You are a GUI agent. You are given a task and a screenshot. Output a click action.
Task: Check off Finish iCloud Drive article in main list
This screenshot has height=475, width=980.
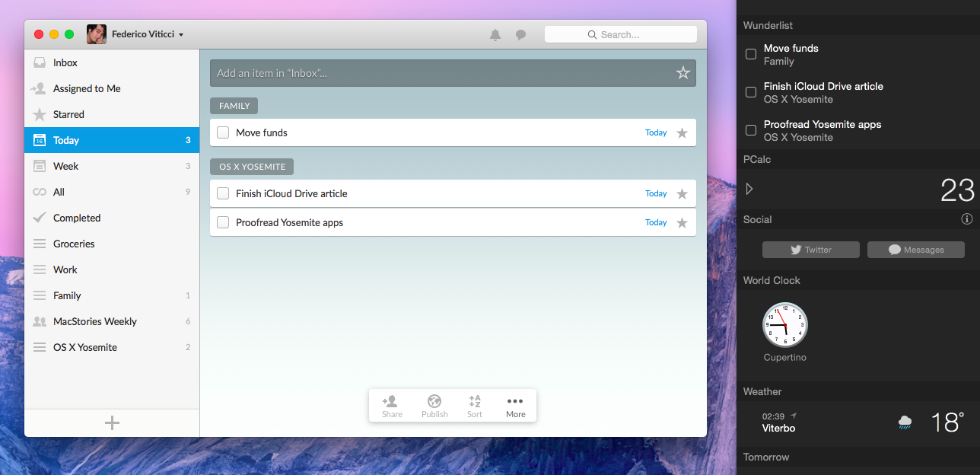[x=223, y=193]
